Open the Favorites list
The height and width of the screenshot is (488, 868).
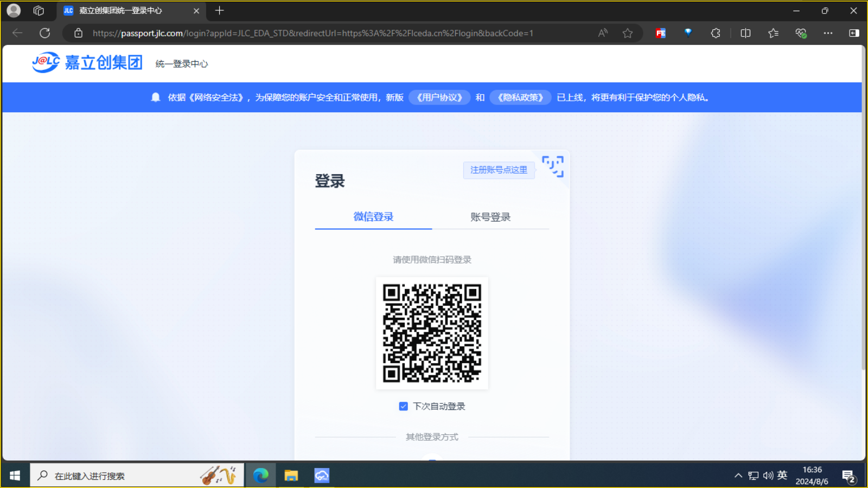[773, 33]
